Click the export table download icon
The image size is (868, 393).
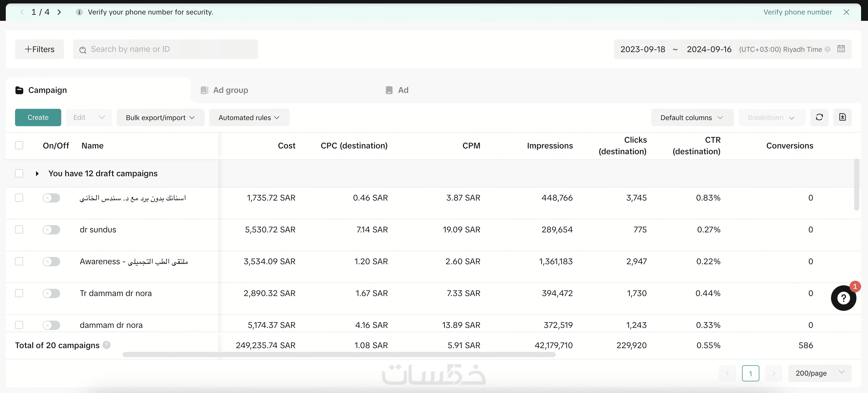coord(842,117)
